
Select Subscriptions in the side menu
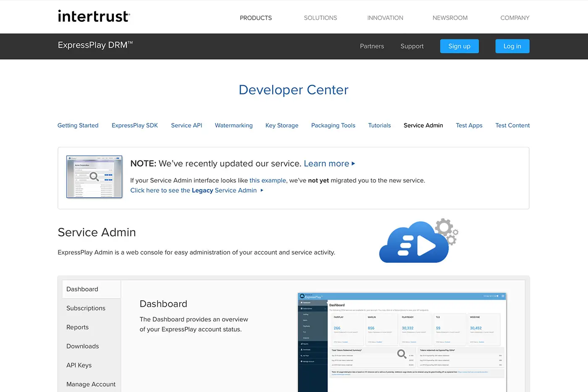tap(92, 308)
